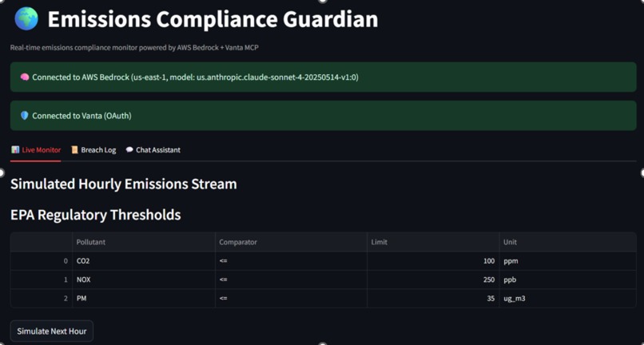Click the comparator cell in CO2 row
This screenshot has width=644, height=345.
tap(291, 261)
